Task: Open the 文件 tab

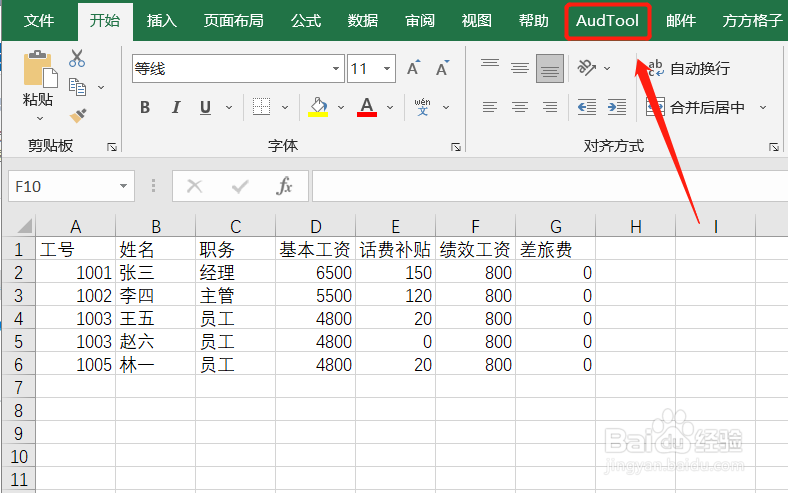Action: (39, 21)
